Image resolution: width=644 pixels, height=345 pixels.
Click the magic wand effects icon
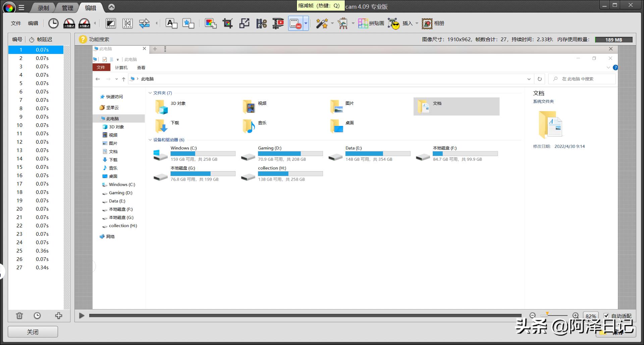pos(322,23)
